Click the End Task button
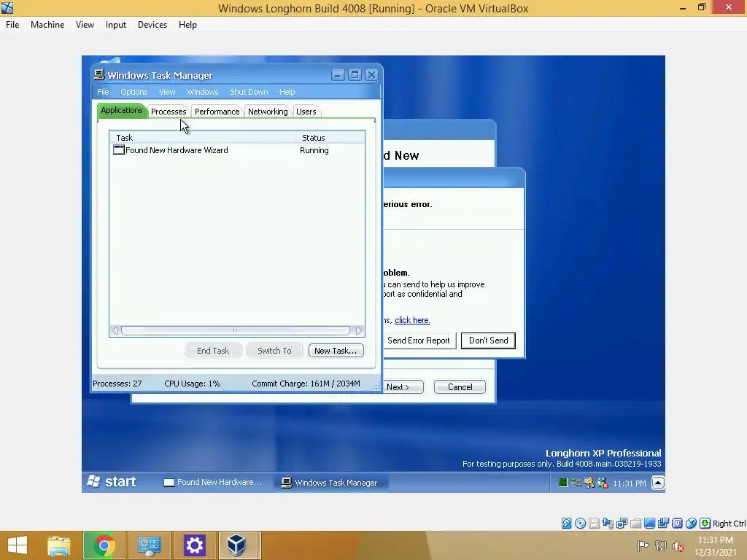747x560 pixels. click(213, 351)
